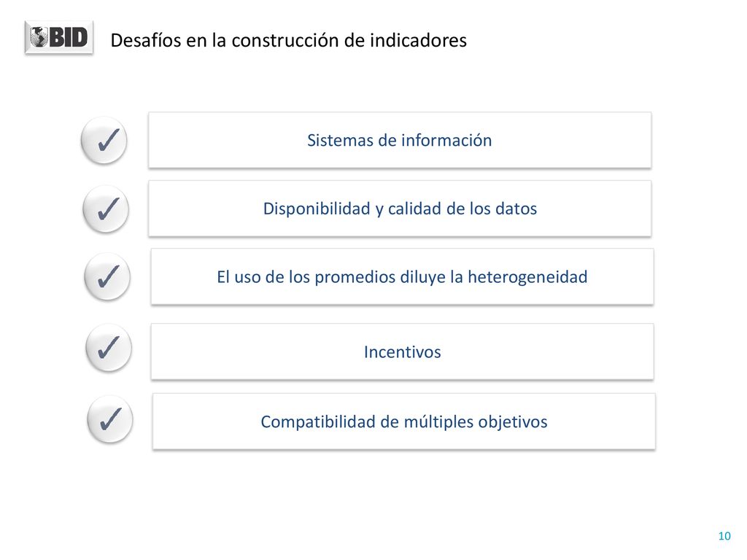This screenshot has width=747, height=560.
Task: Select the checkmark beside Sistemas de información
Action: point(104,141)
